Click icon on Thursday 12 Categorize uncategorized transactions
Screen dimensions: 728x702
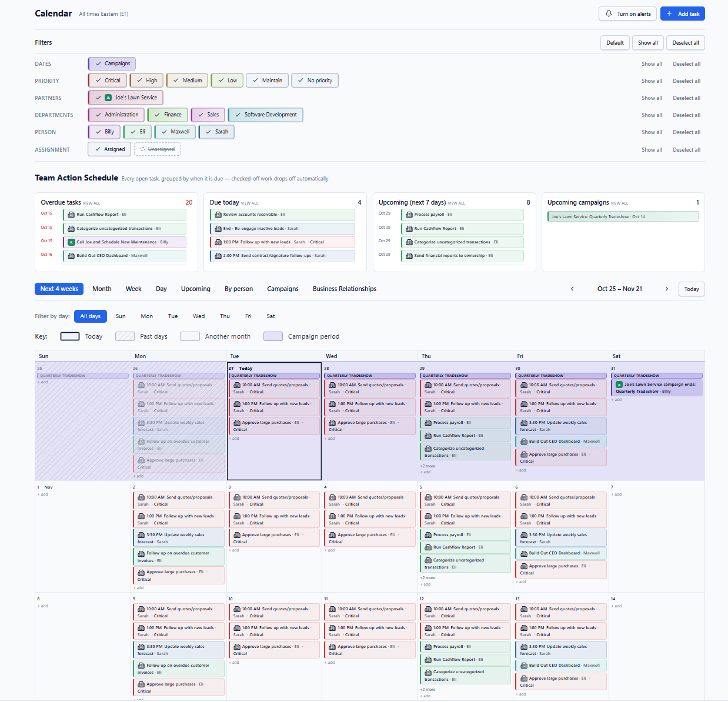428,672
